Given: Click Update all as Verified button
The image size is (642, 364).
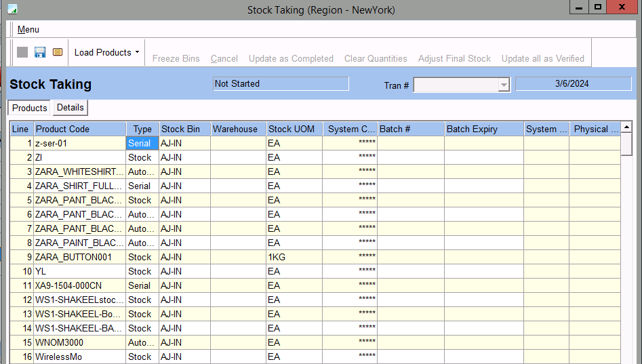Looking at the screenshot, I should pyautogui.click(x=542, y=58).
